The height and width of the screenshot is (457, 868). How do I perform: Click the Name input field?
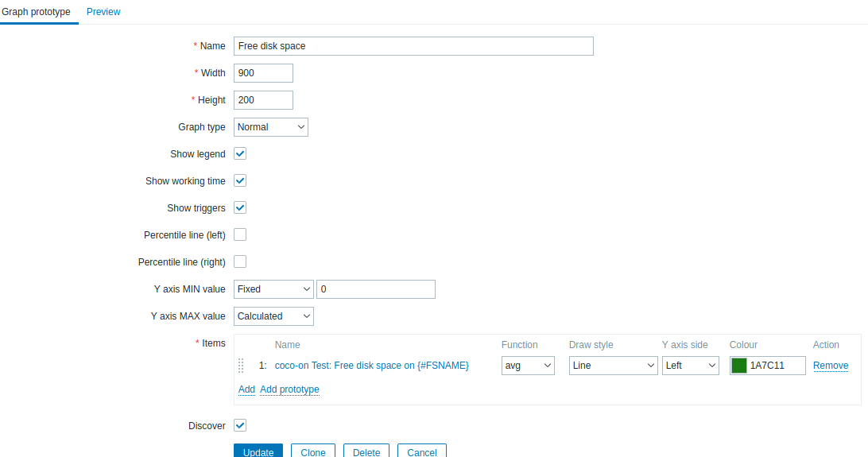pos(413,46)
